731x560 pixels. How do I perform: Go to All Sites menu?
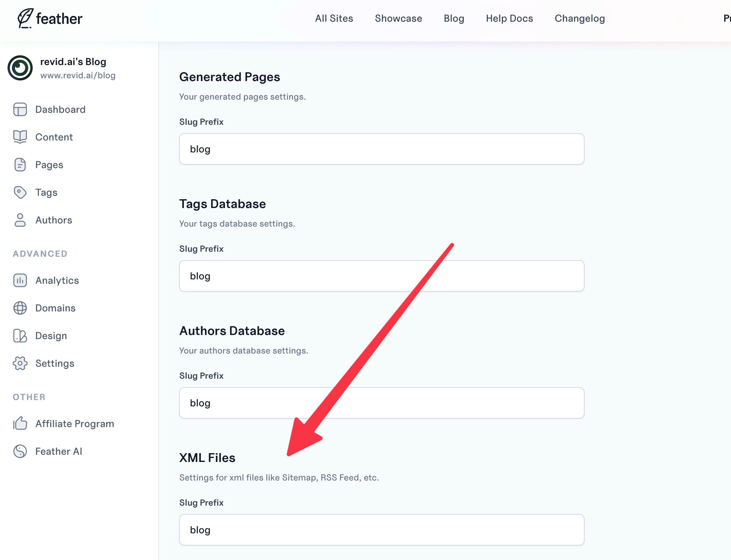point(334,18)
